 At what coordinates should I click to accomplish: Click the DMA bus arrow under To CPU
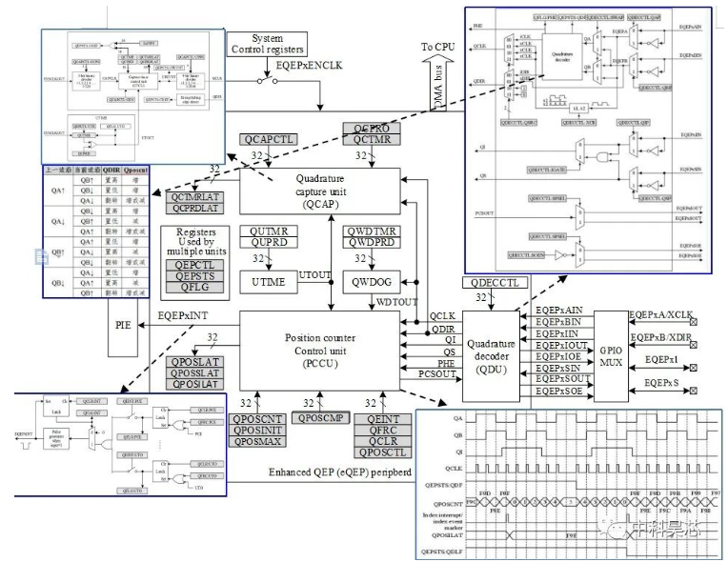pos(437,83)
